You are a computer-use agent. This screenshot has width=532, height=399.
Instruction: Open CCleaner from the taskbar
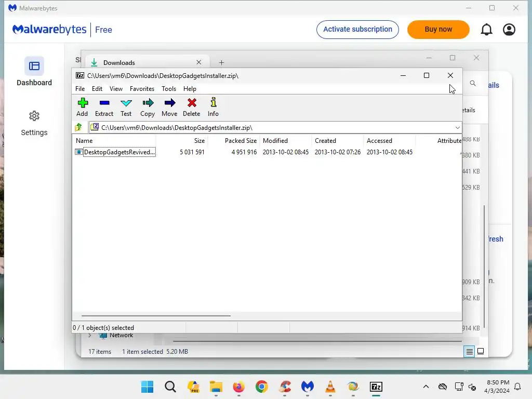(285, 387)
